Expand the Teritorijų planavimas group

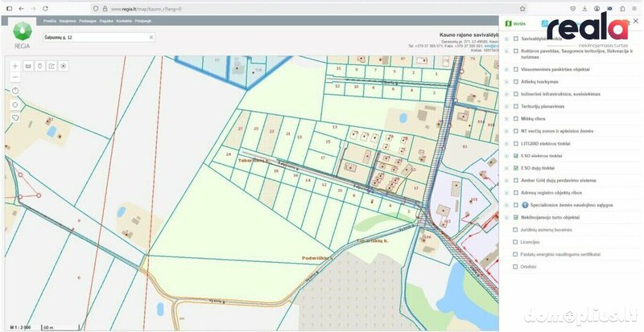coord(506,106)
